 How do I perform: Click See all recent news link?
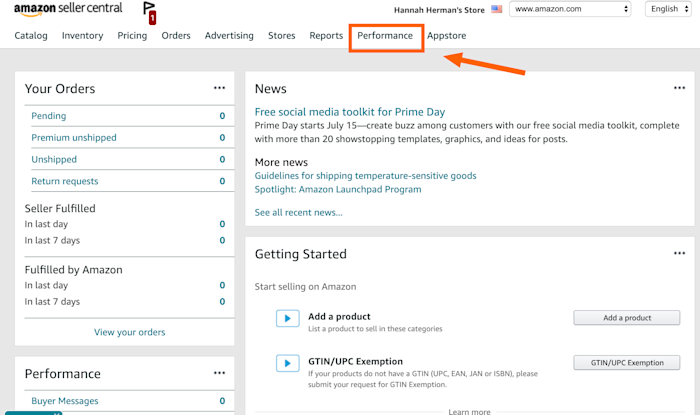tap(299, 213)
